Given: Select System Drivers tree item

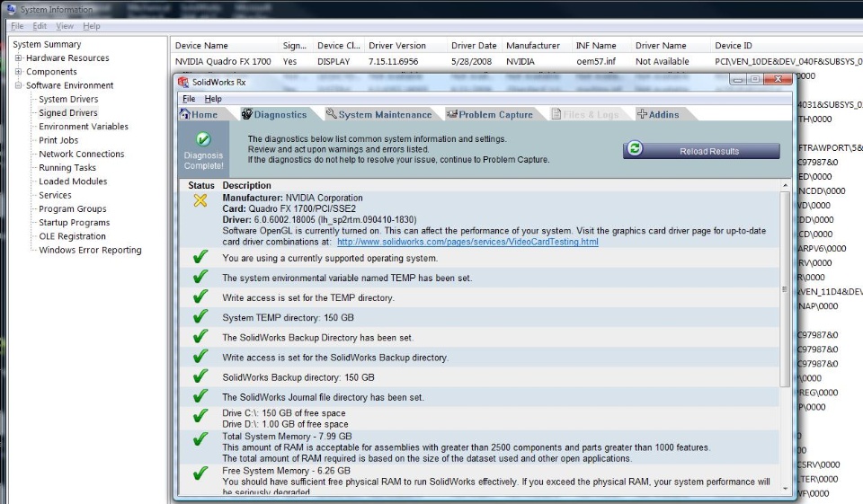Looking at the screenshot, I should 68,99.
